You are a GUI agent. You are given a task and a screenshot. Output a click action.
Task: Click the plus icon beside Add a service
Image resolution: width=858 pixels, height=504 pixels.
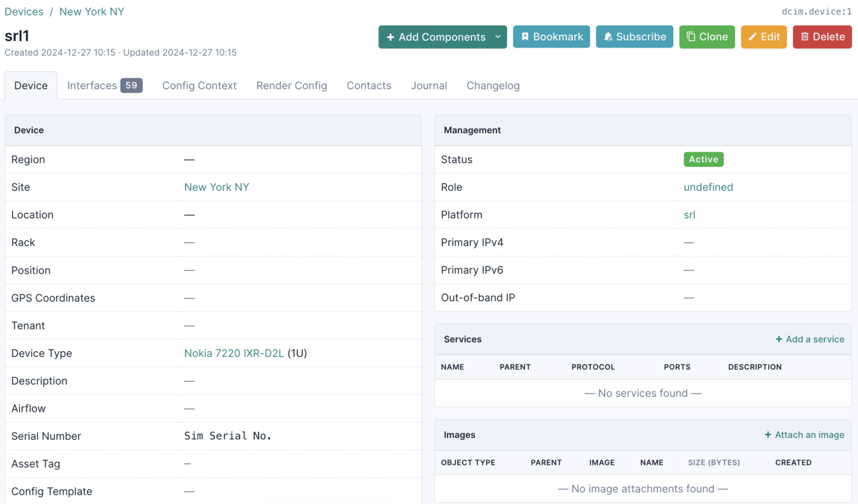(779, 339)
